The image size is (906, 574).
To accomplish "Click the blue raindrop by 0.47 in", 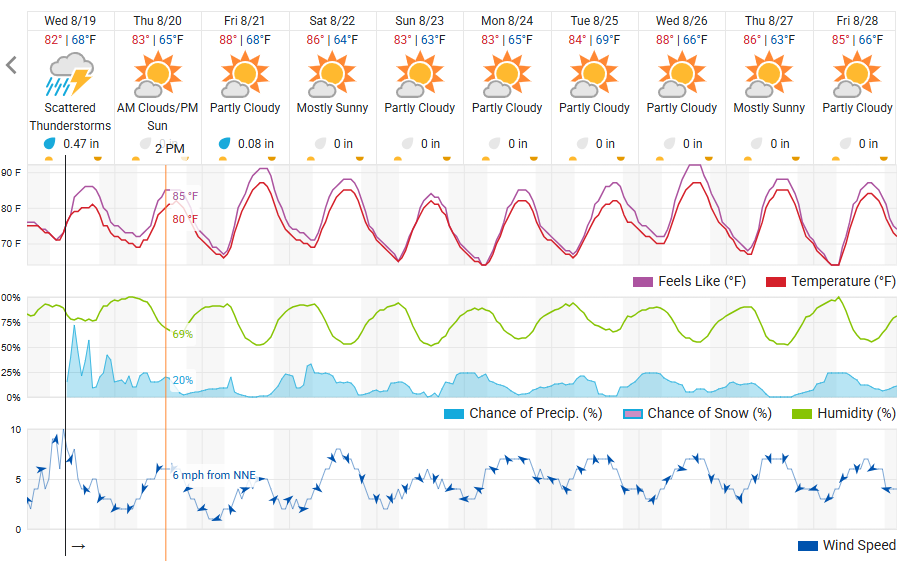I will (50, 143).
